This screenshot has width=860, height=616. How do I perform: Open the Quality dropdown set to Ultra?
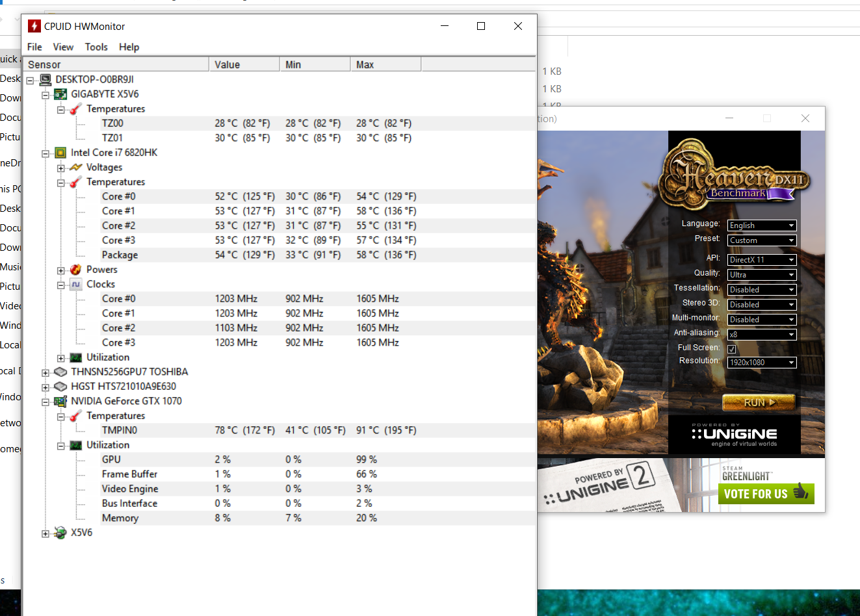tap(762, 275)
